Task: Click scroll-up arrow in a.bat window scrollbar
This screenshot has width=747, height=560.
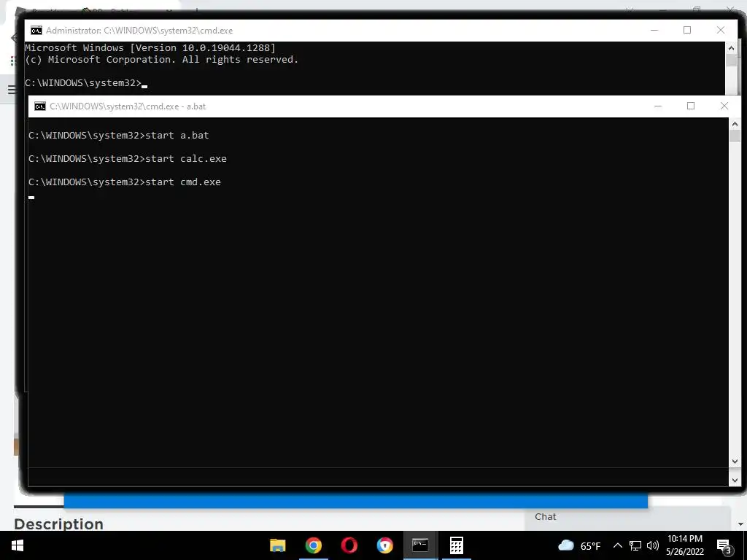Action: [735, 124]
